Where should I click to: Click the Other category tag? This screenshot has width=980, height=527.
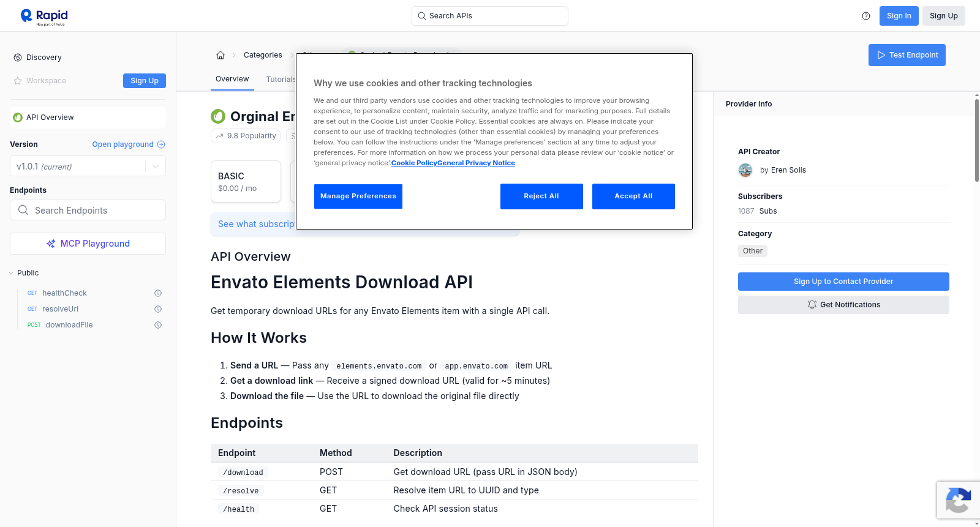point(753,251)
